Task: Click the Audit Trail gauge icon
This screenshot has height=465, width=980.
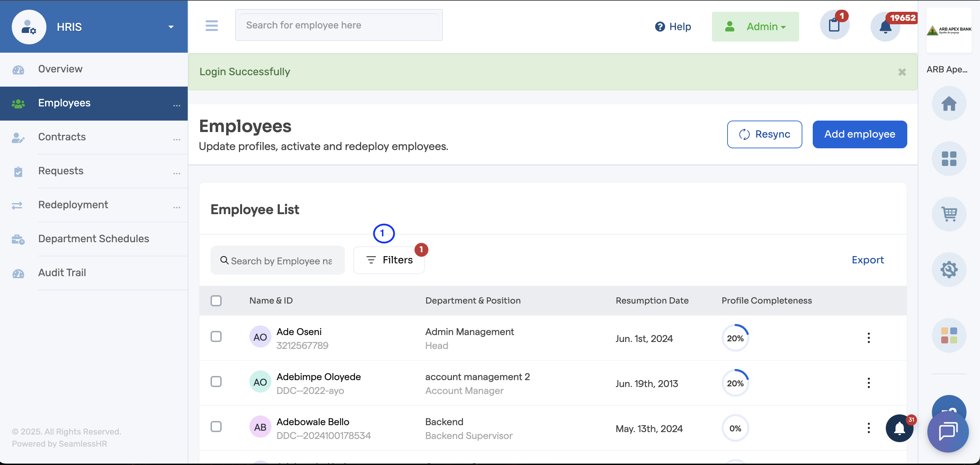Action: pos(18,273)
